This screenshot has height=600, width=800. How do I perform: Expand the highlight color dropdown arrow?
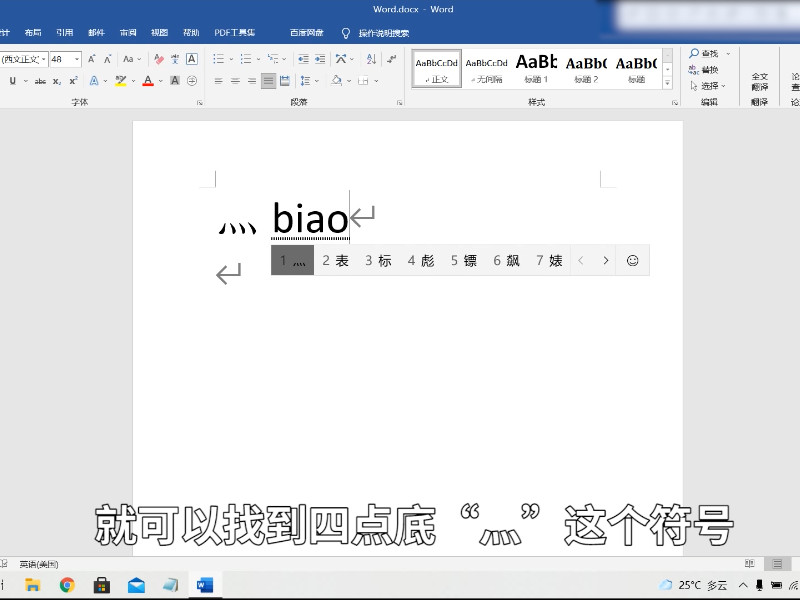pyautogui.click(x=134, y=81)
